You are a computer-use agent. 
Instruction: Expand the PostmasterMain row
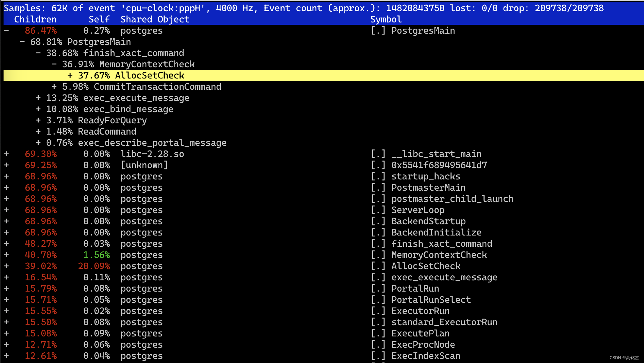tap(6, 188)
